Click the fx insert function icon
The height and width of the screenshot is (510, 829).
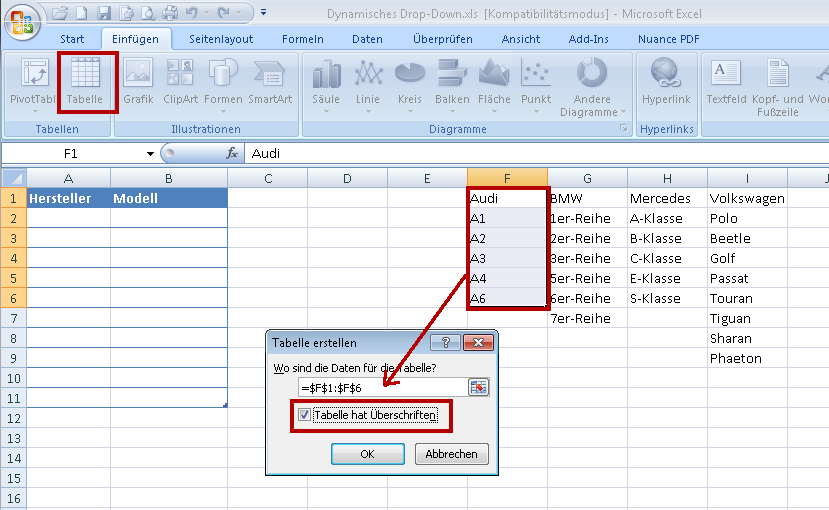click(x=232, y=153)
